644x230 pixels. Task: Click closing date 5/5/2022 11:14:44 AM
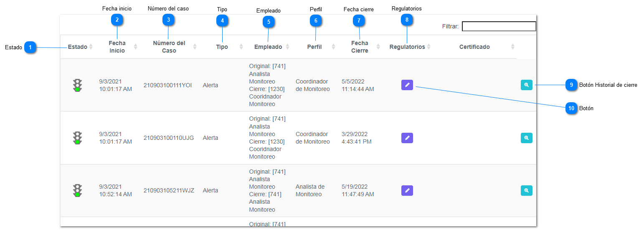tap(358, 85)
